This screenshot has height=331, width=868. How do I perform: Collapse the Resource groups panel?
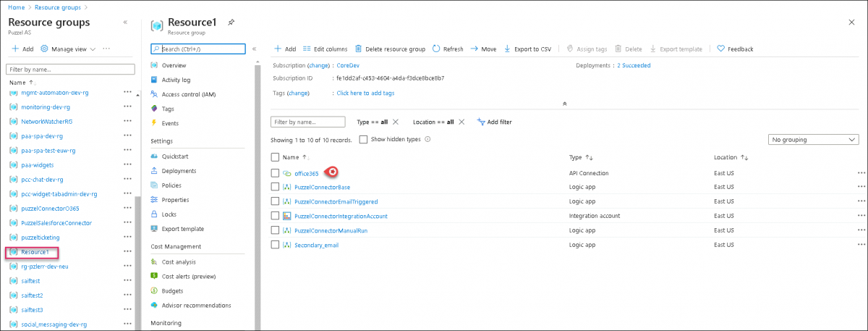125,22
